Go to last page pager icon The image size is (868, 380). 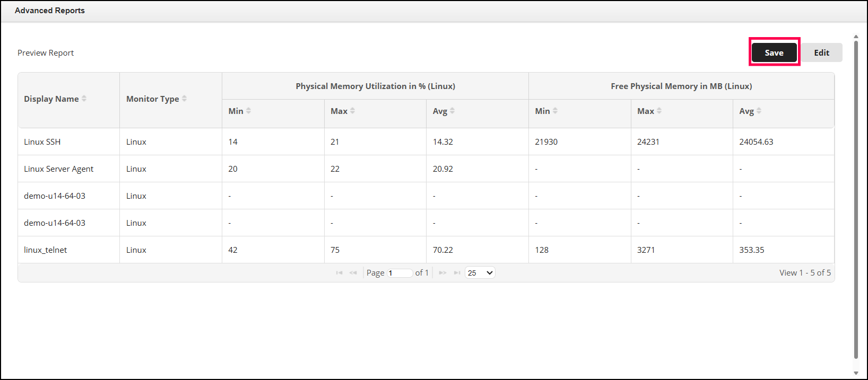457,272
